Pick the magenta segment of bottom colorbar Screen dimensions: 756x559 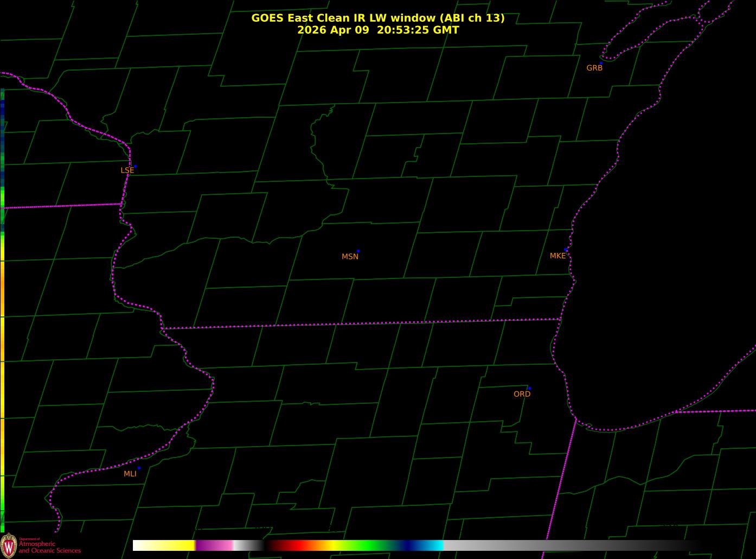click(x=214, y=545)
